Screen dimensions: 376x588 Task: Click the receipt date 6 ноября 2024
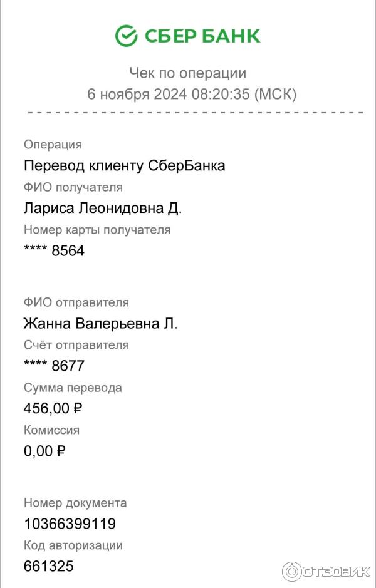point(137,95)
